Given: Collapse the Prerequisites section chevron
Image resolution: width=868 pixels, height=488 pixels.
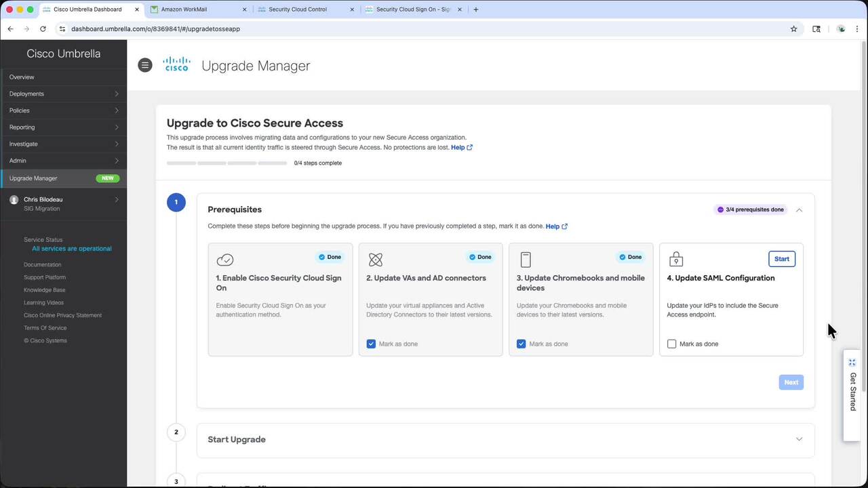Looking at the screenshot, I should (799, 210).
